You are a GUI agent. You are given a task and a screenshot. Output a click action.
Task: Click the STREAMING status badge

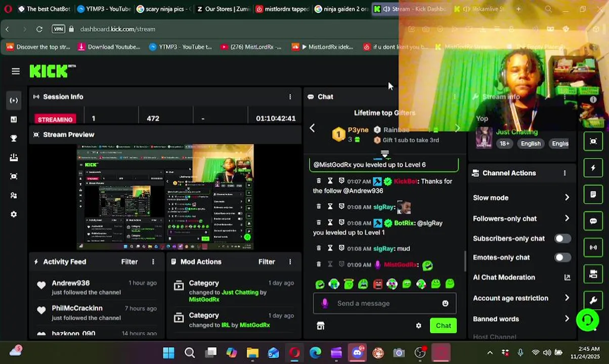pyautogui.click(x=55, y=119)
